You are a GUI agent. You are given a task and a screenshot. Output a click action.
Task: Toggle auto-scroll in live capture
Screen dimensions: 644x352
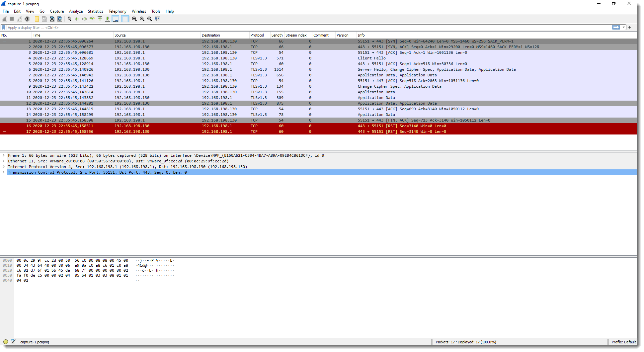115,19
